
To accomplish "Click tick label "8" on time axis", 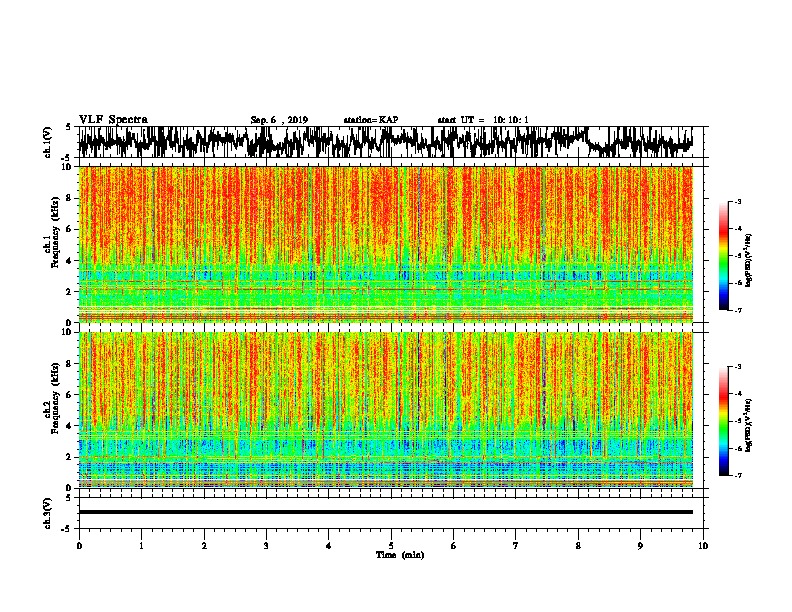I will pyautogui.click(x=578, y=546).
